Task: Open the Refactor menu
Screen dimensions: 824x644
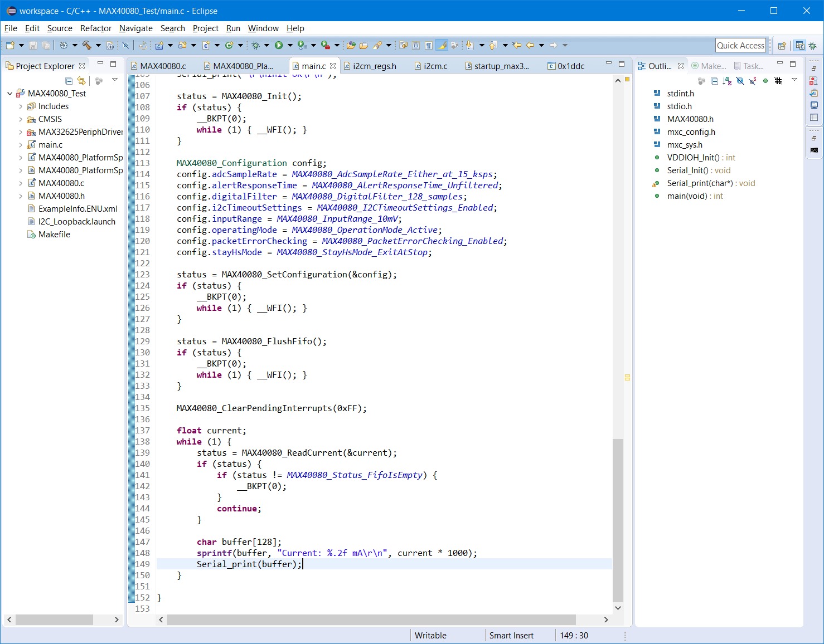Action: (x=96, y=28)
